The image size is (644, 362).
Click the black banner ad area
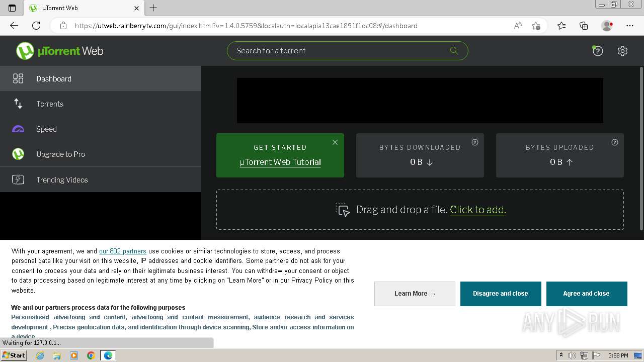pos(420,101)
